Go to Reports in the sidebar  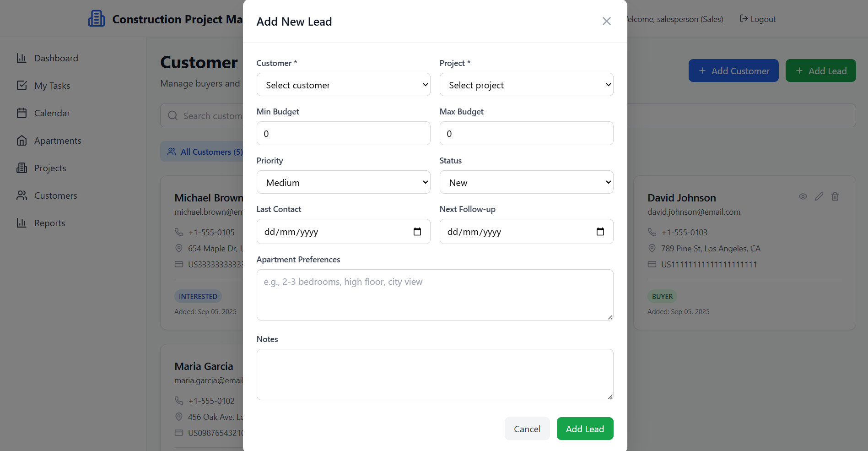point(49,223)
